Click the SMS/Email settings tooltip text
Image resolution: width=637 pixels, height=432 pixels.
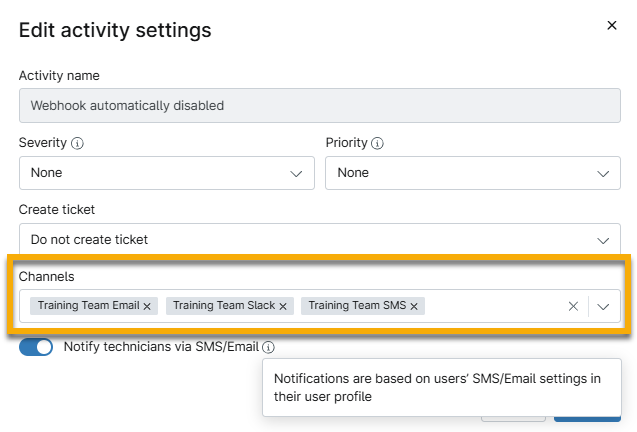coord(437,388)
